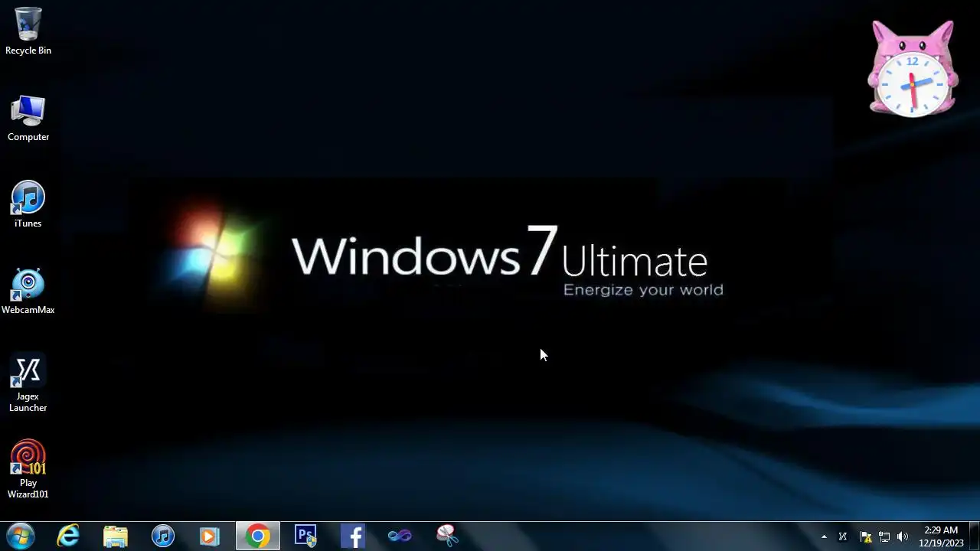Open iTunes from the taskbar

163,536
